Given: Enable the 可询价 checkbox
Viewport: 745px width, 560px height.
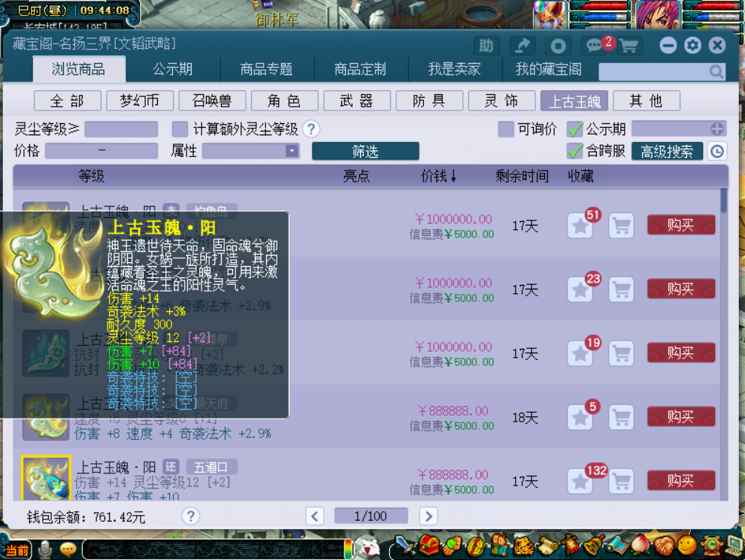Looking at the screenshot, I should click(x=506, y=129).
